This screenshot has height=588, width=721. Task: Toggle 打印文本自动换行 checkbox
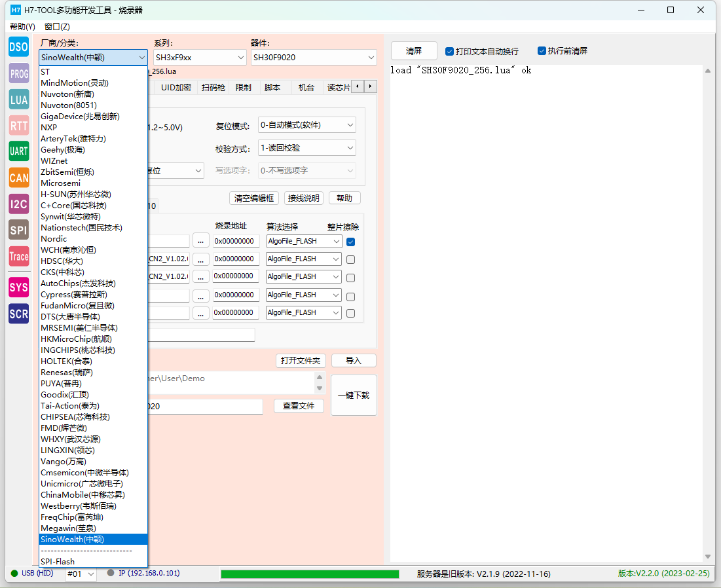[450, 52]
